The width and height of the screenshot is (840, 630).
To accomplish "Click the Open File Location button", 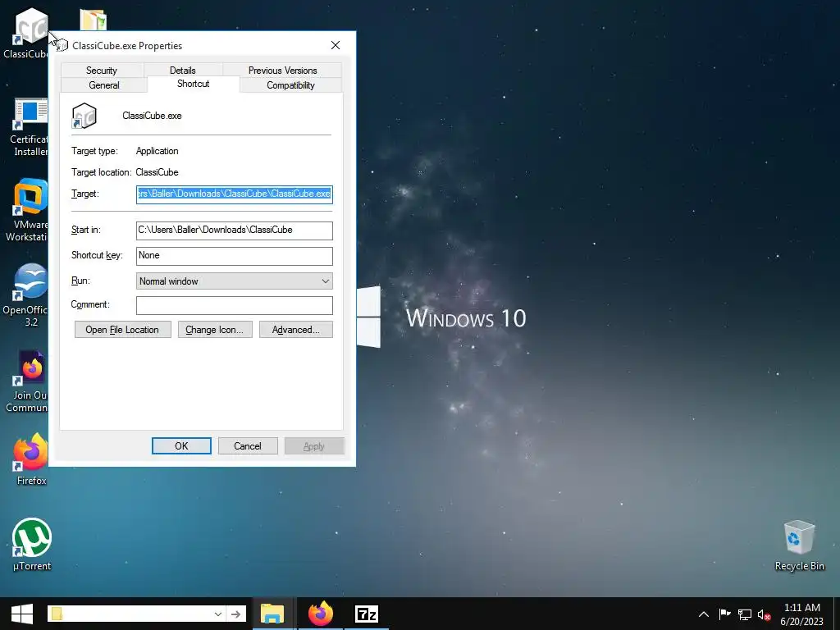I will point(123,330).
